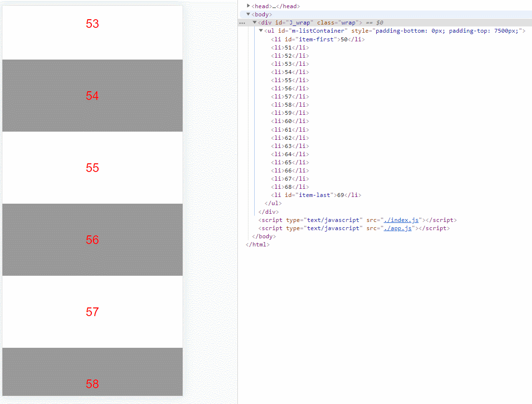The width and height of the screenshot is (532, 404).
Task: Open the ellipsis actions beside J_wrap div
Action: 242,23
